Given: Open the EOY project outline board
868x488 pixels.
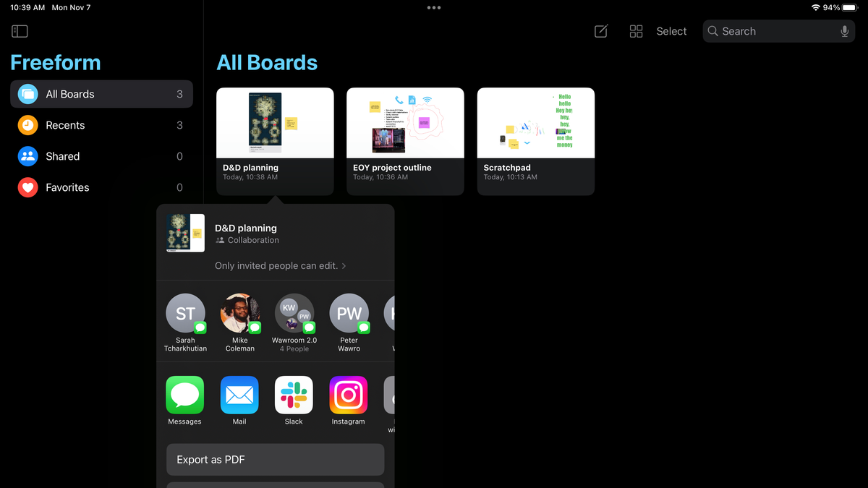Looking at the screenshot, I should [x=405, y=123].
